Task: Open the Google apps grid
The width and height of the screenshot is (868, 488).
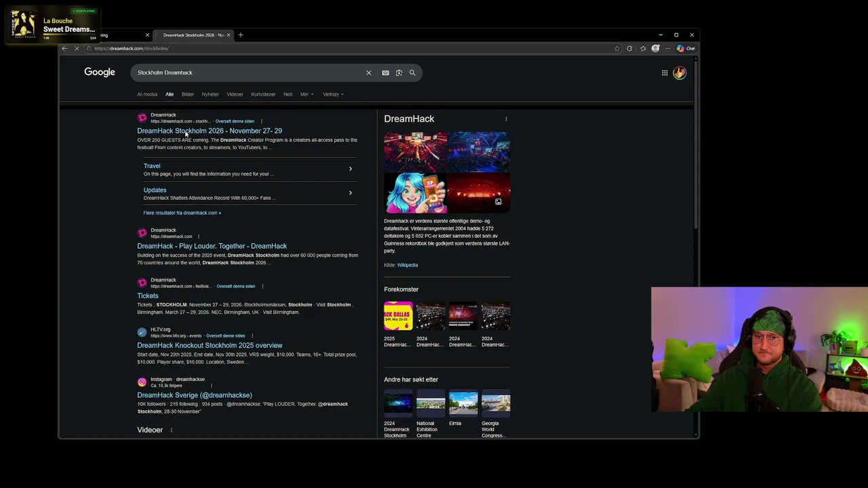Action: tap(665, 73)
